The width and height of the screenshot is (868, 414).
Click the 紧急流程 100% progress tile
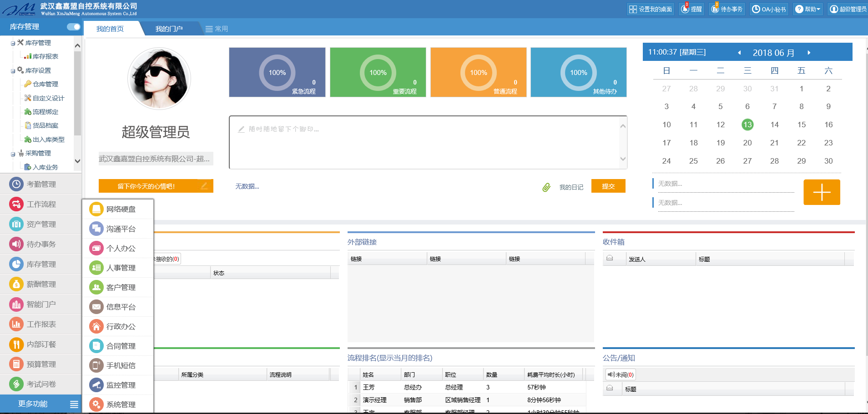(277, 72)
